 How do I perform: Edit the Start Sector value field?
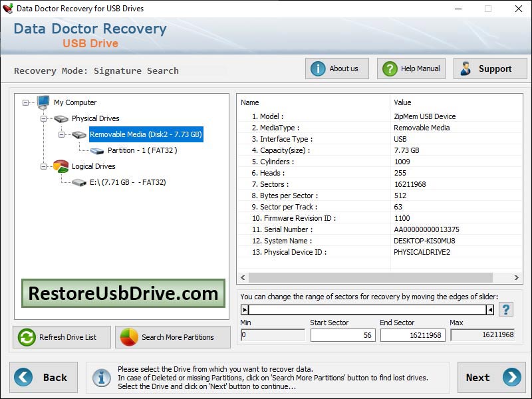coord(342,335)
